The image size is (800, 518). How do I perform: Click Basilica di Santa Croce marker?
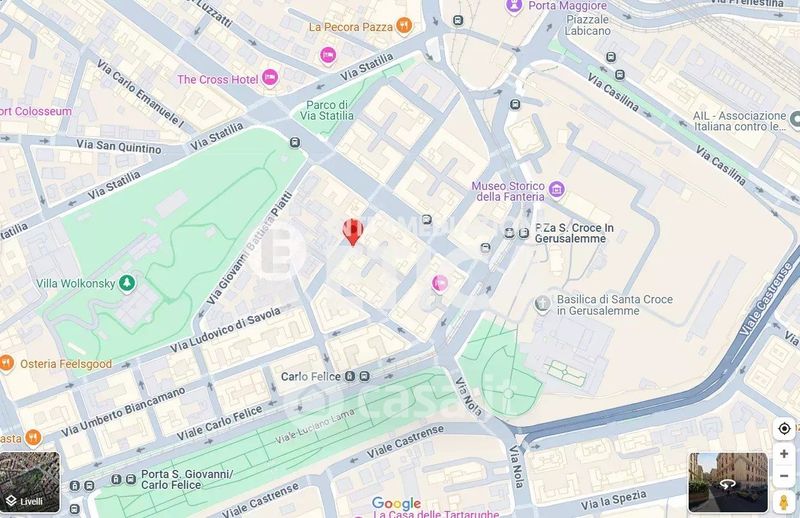542,304
